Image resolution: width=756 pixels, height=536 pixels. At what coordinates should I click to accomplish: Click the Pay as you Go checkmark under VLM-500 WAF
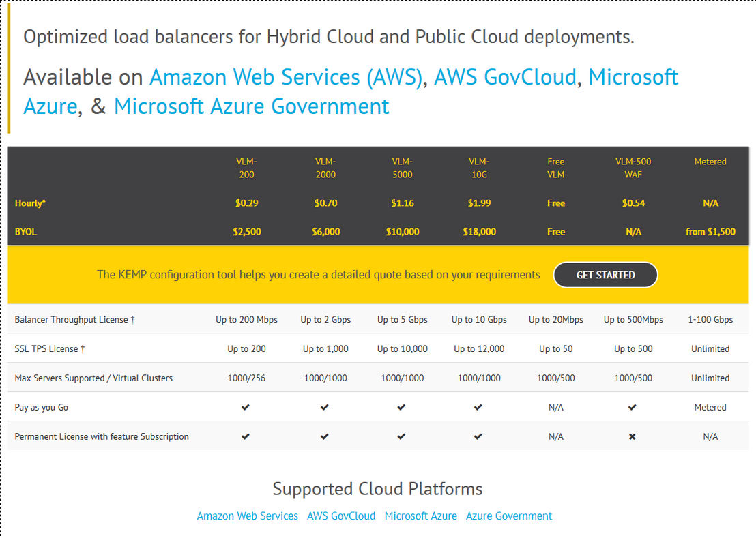pyautogui.click(x=633, y=407)
